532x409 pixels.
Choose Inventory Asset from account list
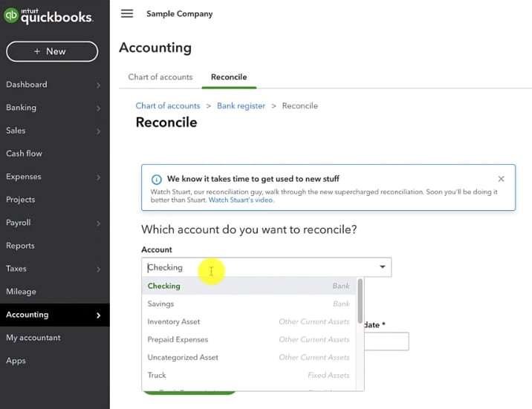(x=250, y=321)
